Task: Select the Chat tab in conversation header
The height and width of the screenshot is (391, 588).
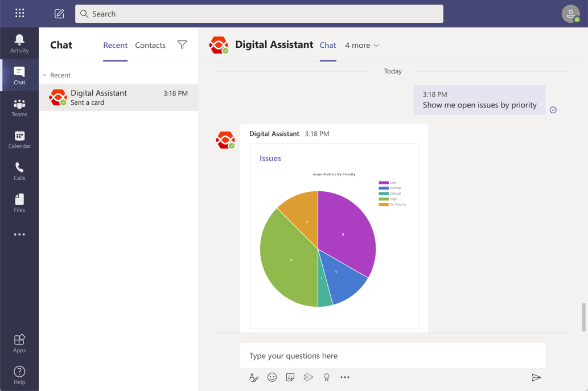Action: [328, 46]
